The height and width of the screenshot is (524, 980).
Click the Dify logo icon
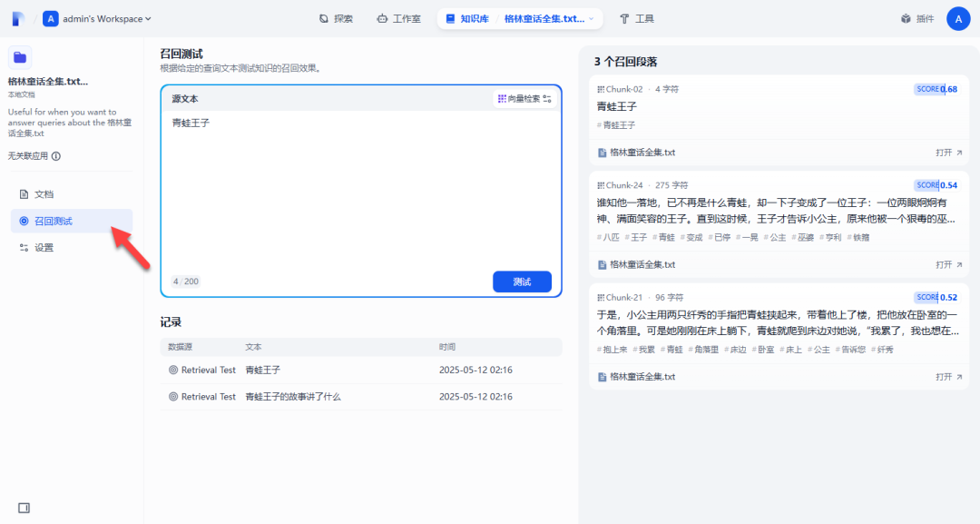click(x=18, y=19)
